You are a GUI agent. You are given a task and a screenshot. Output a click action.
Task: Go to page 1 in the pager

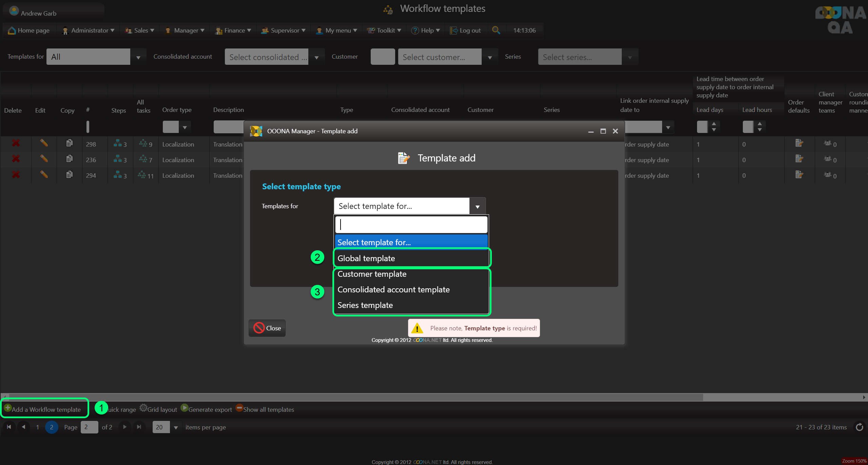(38, 427)
